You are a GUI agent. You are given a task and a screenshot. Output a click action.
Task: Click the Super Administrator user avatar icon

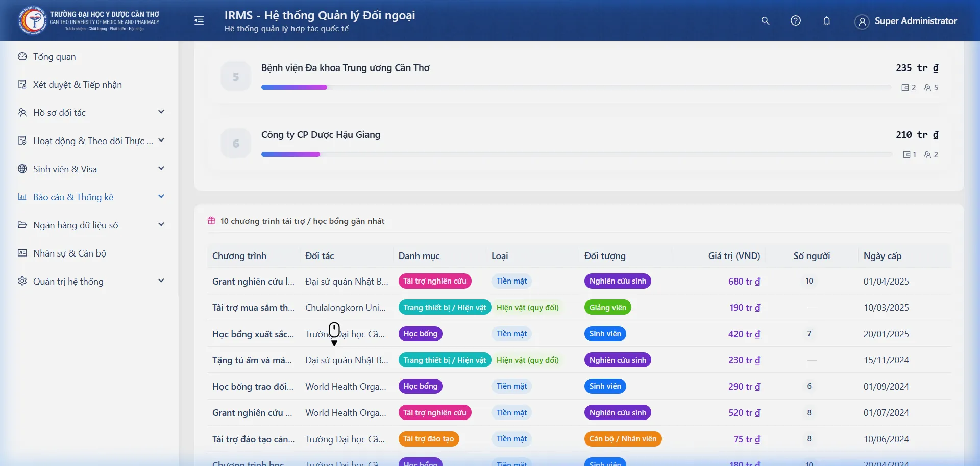coord(862,21)
